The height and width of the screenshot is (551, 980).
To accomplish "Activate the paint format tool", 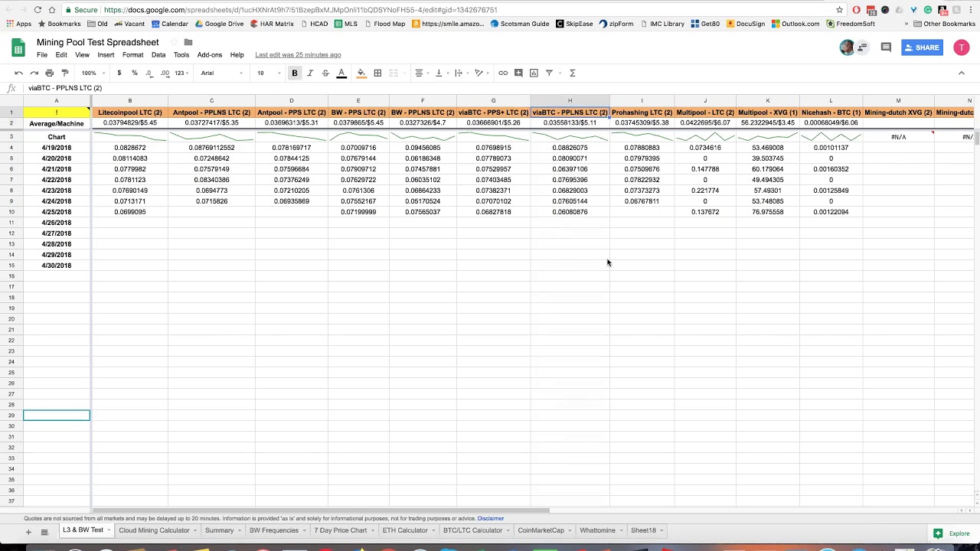I will click(x=65, y=73).
